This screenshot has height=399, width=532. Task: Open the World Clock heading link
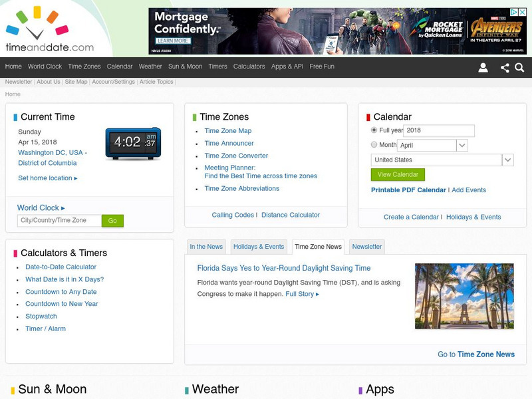coord(41,207)
